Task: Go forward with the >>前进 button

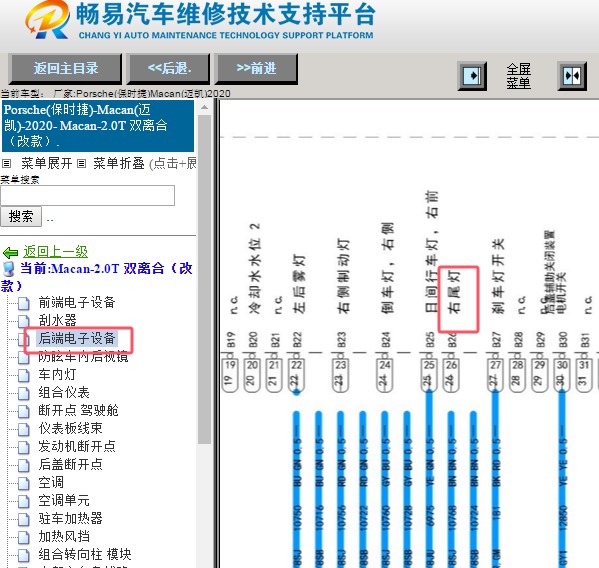Action: coord(256,69)
